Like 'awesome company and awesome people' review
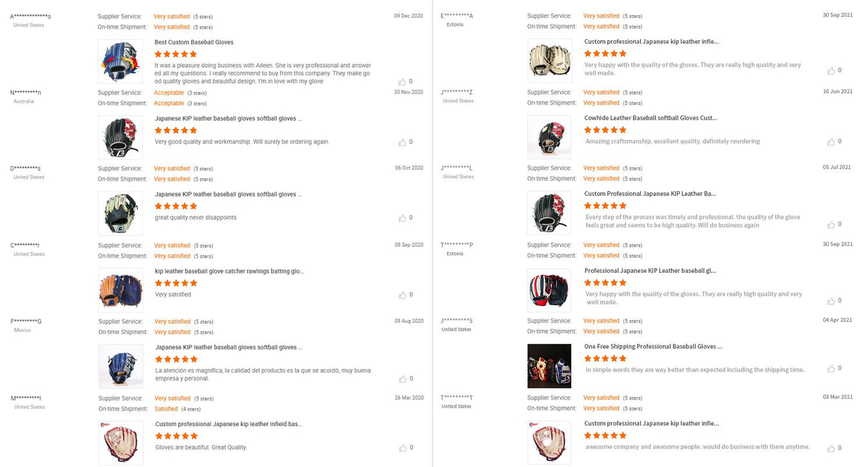This screenshot has height=467, width=868. pos(831,448)
